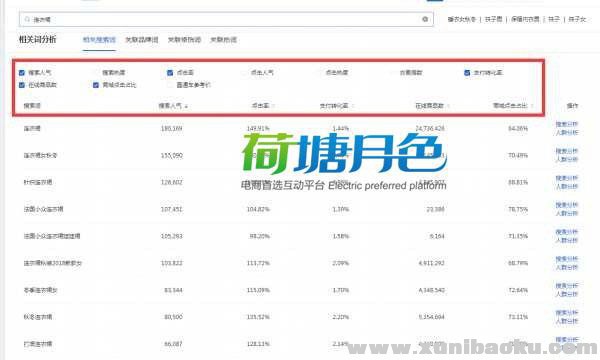Uncheck the 搜索人气 checkbox
600x360 pixels.
(x=22, y=73)
